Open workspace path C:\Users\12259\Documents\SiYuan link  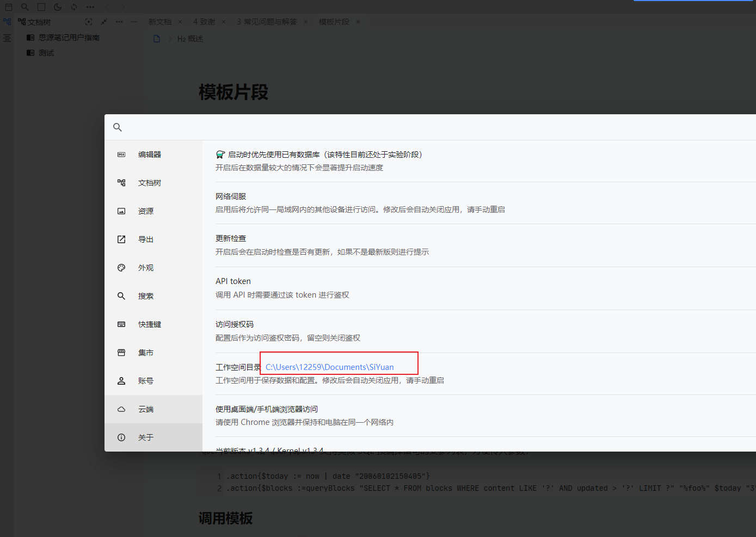pyautogui.click(x=329, y=367)
